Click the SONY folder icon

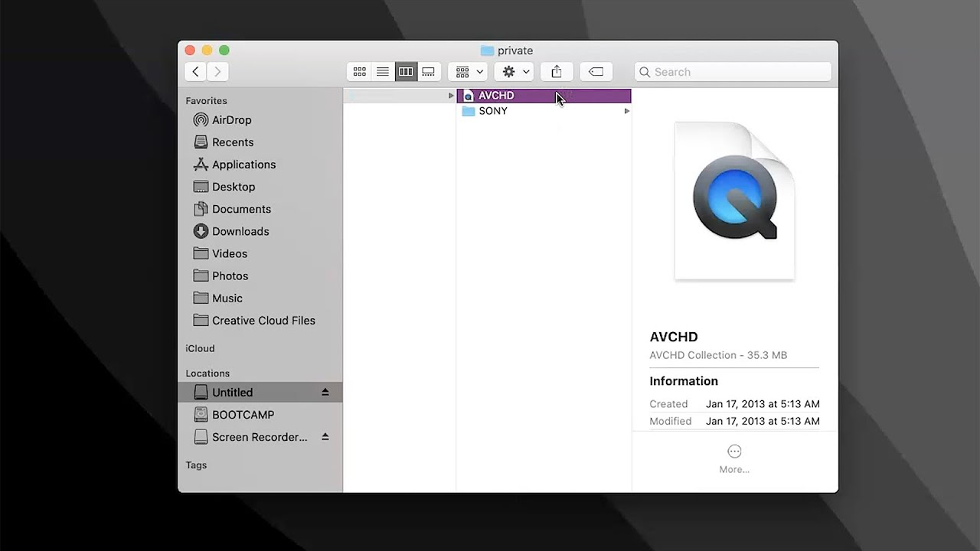[469, 111]
